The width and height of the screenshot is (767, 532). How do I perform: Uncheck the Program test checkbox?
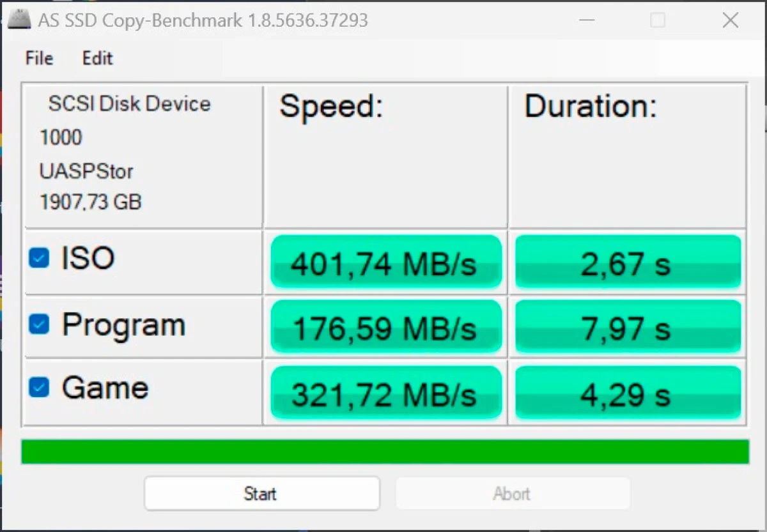click(39, 324)
